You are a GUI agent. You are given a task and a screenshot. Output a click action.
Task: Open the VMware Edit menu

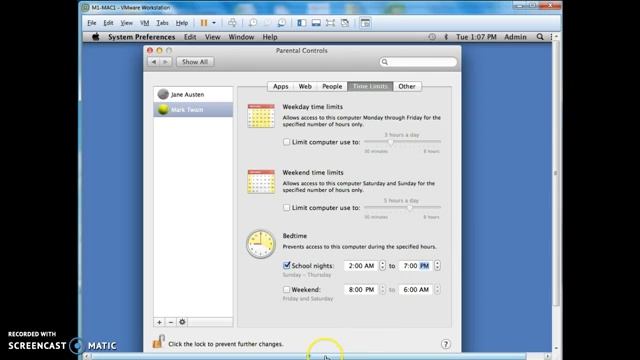coord(108,23)
